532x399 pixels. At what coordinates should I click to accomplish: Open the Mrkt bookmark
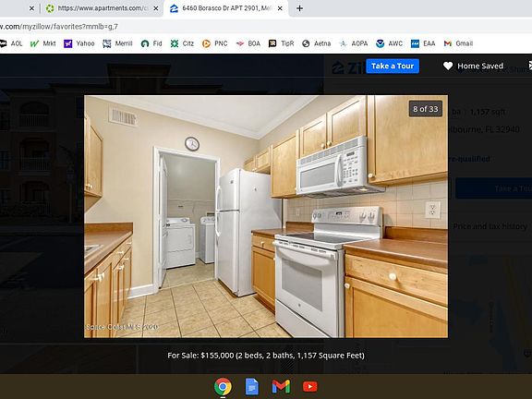(43, 43)
